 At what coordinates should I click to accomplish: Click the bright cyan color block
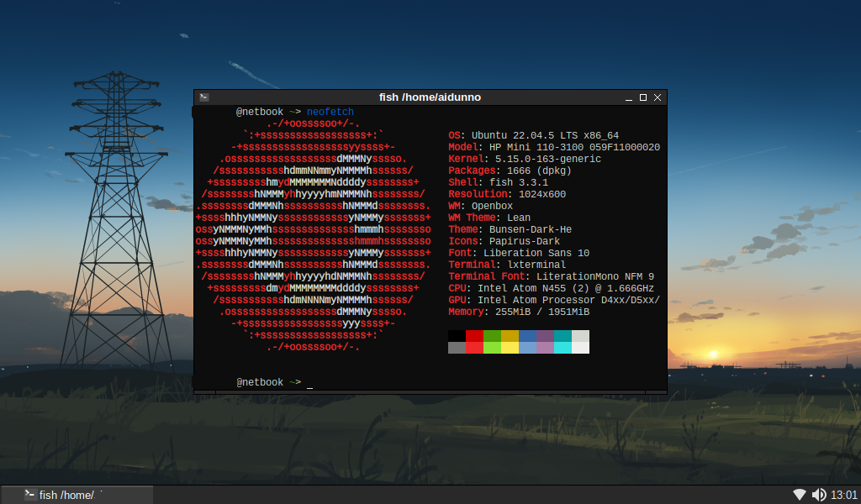pyautogui.click(x=563, y=348)
